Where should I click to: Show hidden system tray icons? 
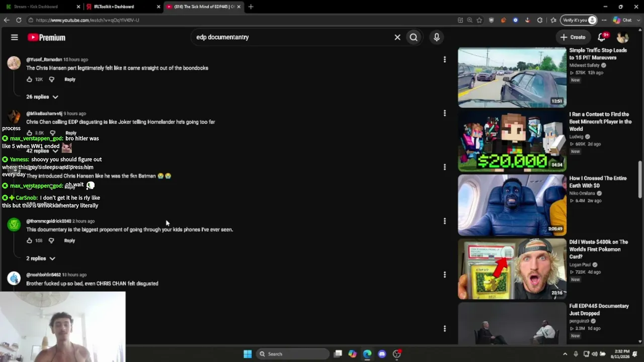tap(565, 354)
